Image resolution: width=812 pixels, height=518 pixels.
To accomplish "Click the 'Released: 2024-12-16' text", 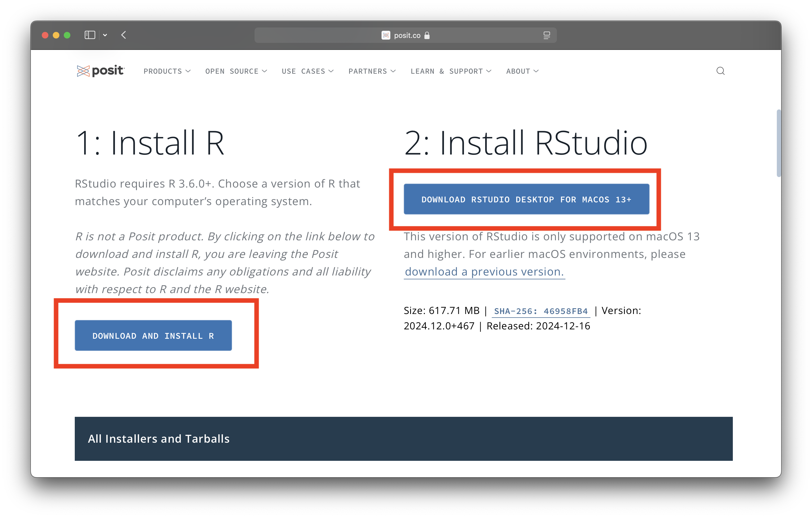I will tap(538, 326).
